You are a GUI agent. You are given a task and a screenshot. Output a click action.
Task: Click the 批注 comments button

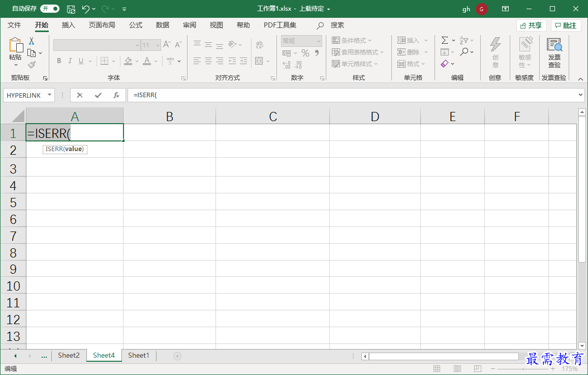pyautogui.click(x=566, y=25)
